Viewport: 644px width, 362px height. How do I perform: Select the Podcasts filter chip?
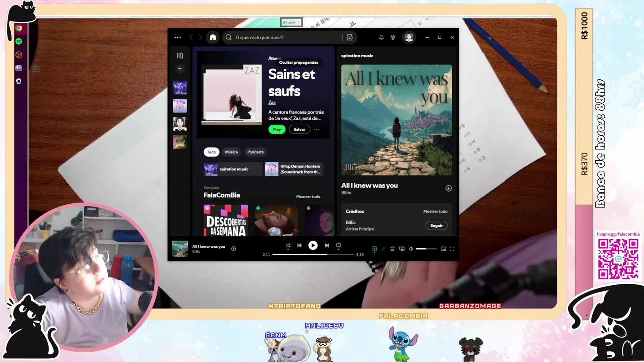point(255,152)
